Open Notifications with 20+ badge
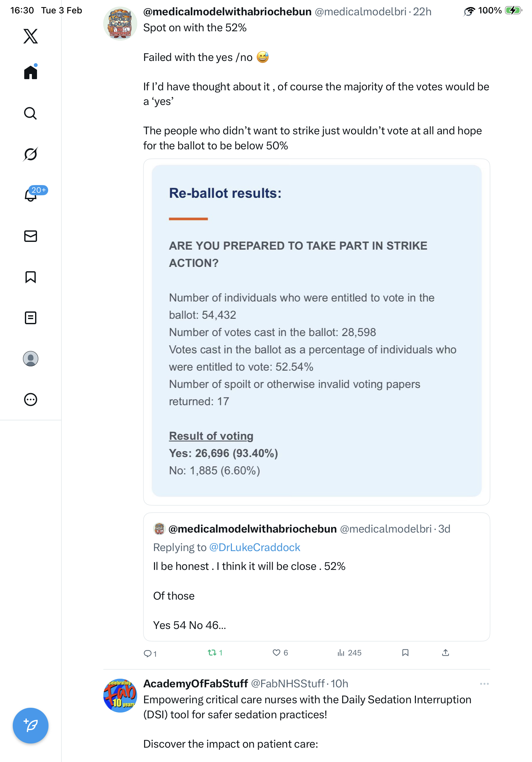Viewport: 532px width, 762px height. pos(31,195)
